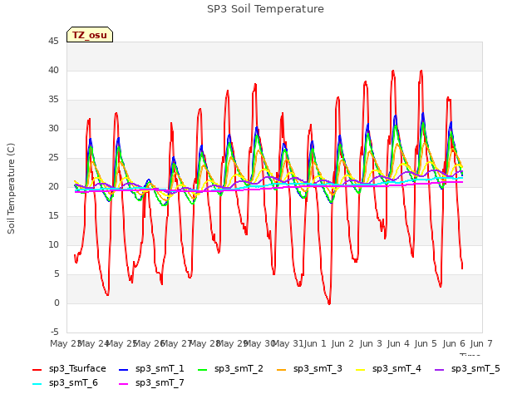Click the Jun 1 x-axis label
The height and width of the screenshot is (399, 532).
315,343
